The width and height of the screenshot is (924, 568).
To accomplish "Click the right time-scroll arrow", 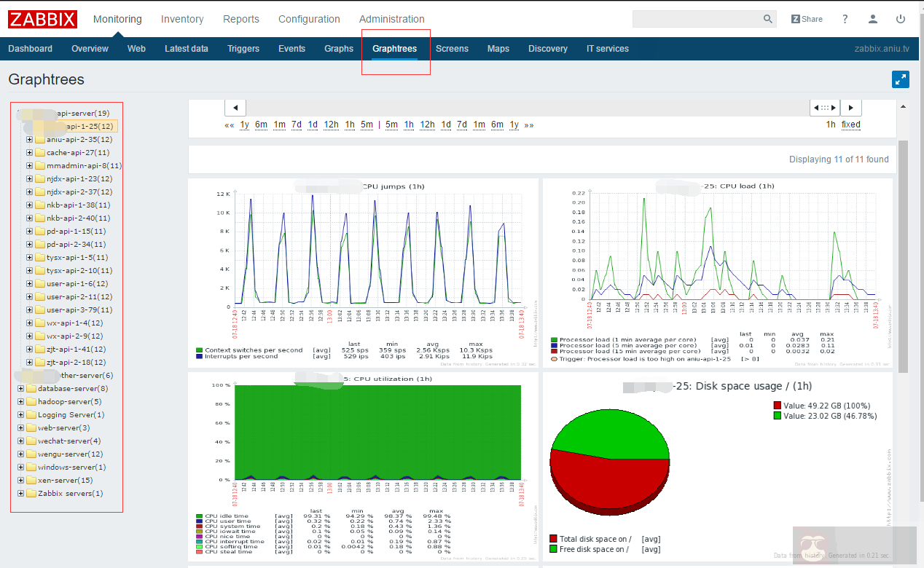I will [x=850, y=107].
